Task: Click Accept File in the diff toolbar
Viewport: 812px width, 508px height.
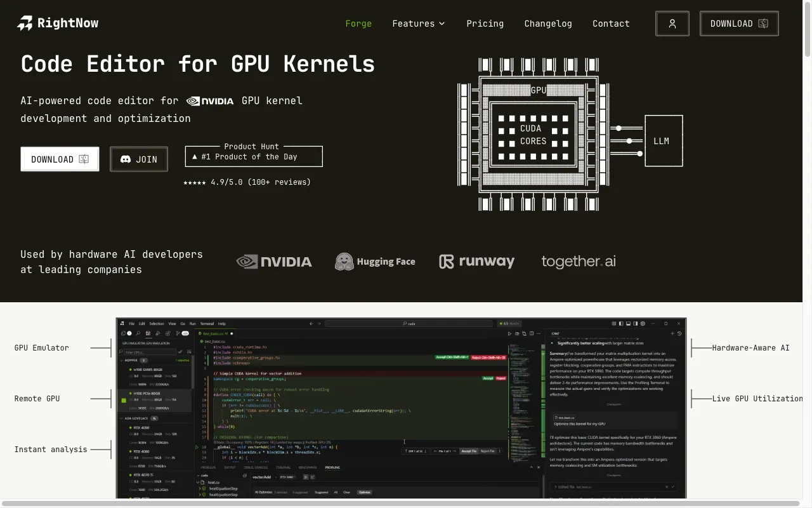Action: point(469,451)
